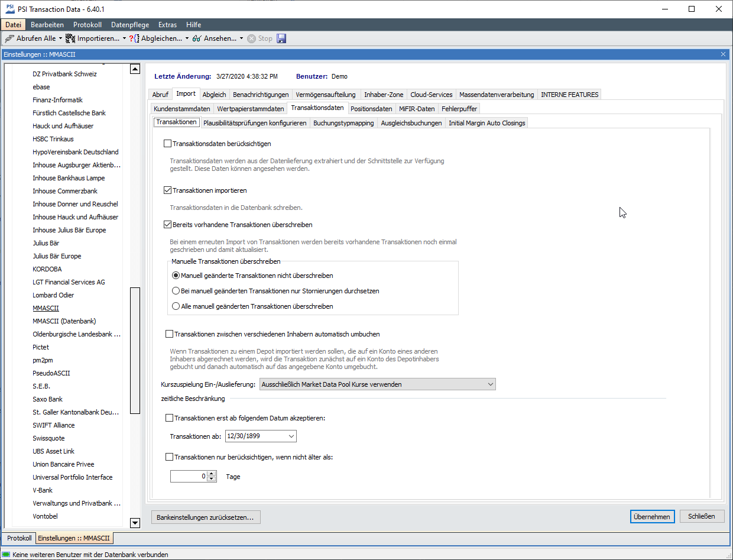Click the save floppy disk icon
The height and width of the screenshot is (560, 733).
pos(281,38)
